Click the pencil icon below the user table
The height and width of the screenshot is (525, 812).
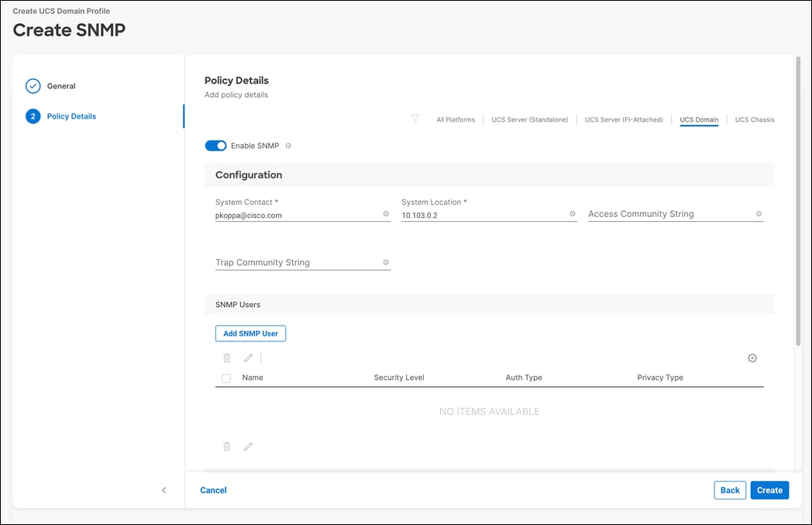(x=248, y=446)
